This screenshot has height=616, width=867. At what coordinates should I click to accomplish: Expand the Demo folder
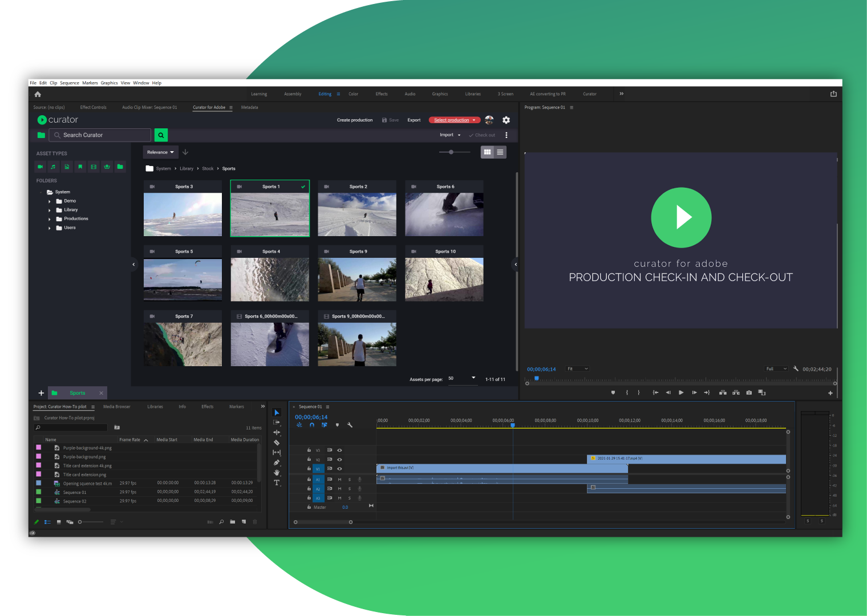coord(50,201)
